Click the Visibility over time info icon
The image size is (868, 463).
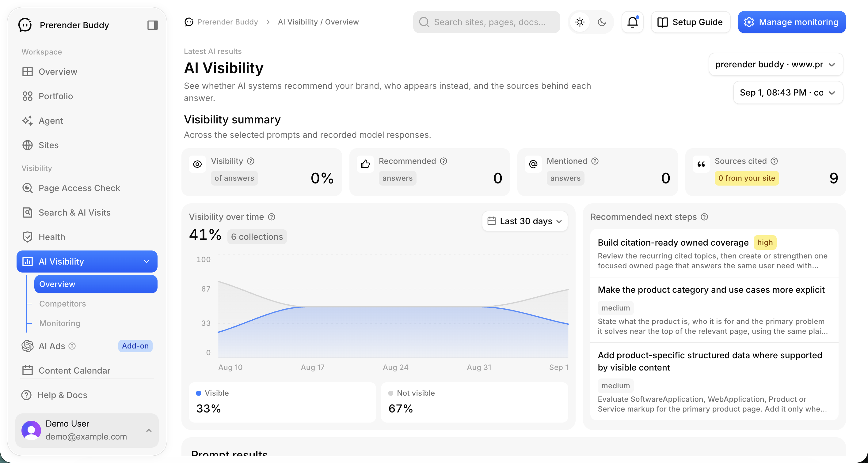pyautogui.click(x=272, y=217)
